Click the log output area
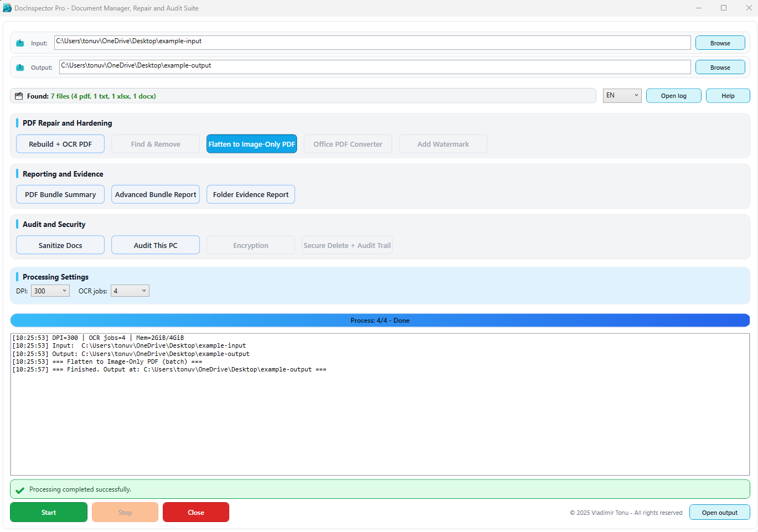The height and width of the screenshot is (532, 758). click(x=379, y=404)
